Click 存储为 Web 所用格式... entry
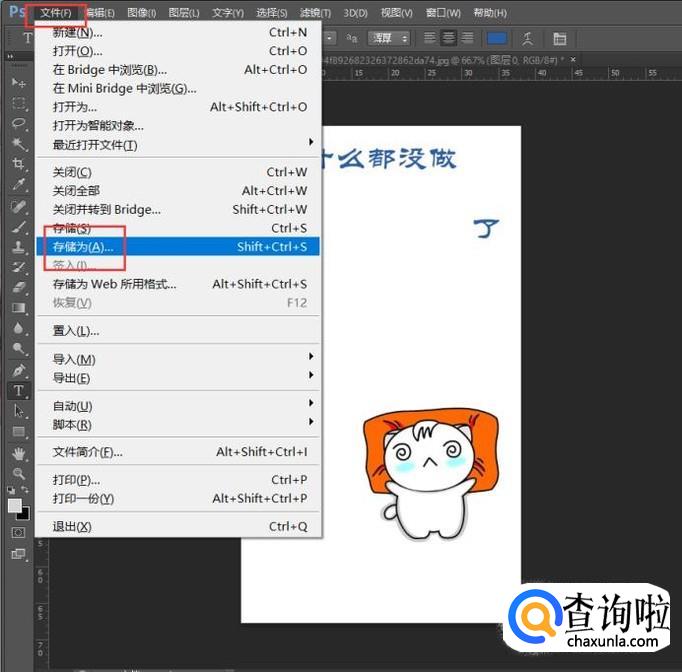Viewport: 682px width, 672px height. 114,284
